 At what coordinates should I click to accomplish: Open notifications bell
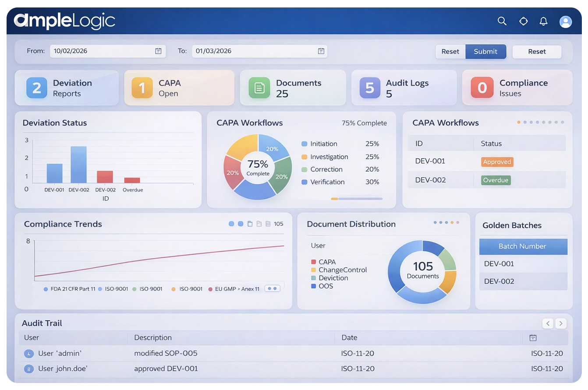point(543,21)
